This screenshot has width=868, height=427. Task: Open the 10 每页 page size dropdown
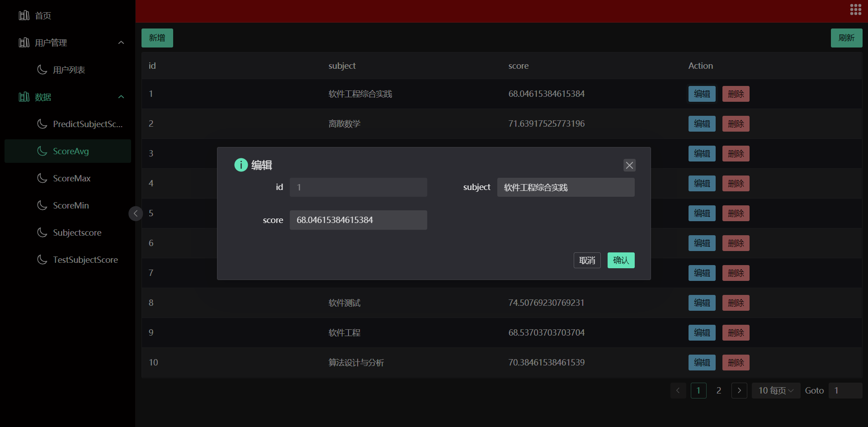coord(776,390)
